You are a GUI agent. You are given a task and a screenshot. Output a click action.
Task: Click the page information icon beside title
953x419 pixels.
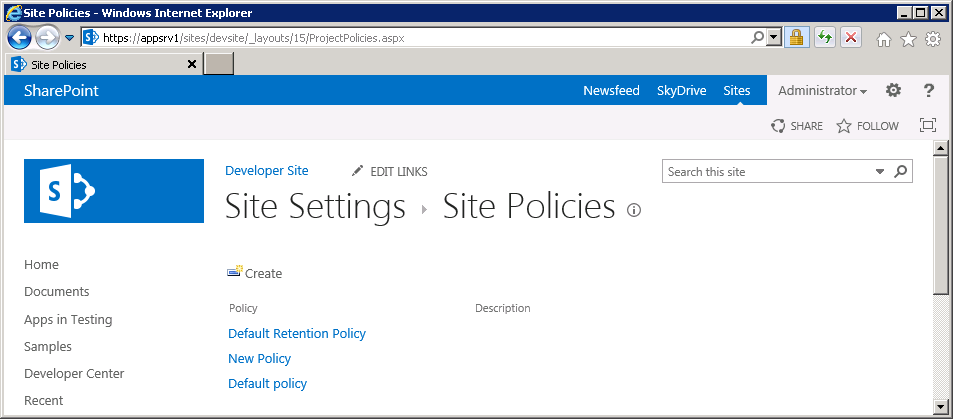click(x=633, y=210)
